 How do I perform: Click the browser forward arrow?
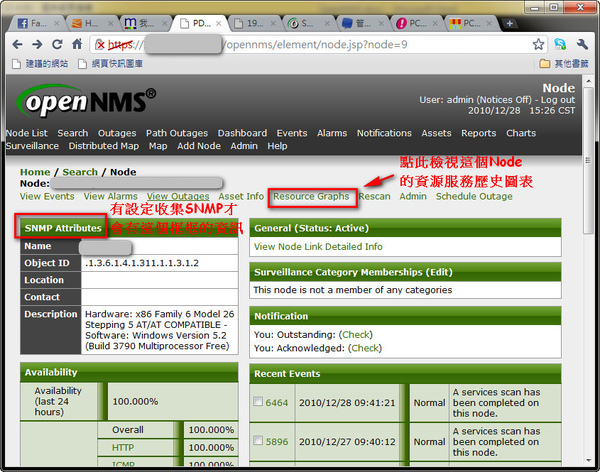37,45
